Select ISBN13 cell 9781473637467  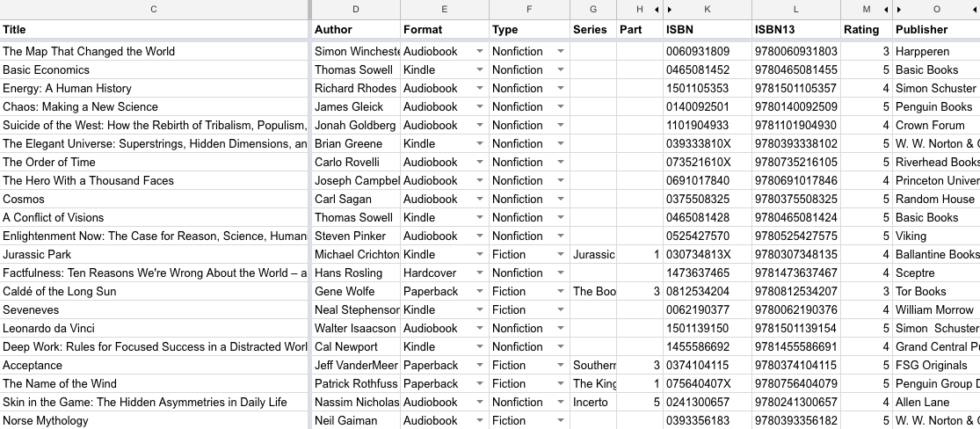tap(795, 273)
